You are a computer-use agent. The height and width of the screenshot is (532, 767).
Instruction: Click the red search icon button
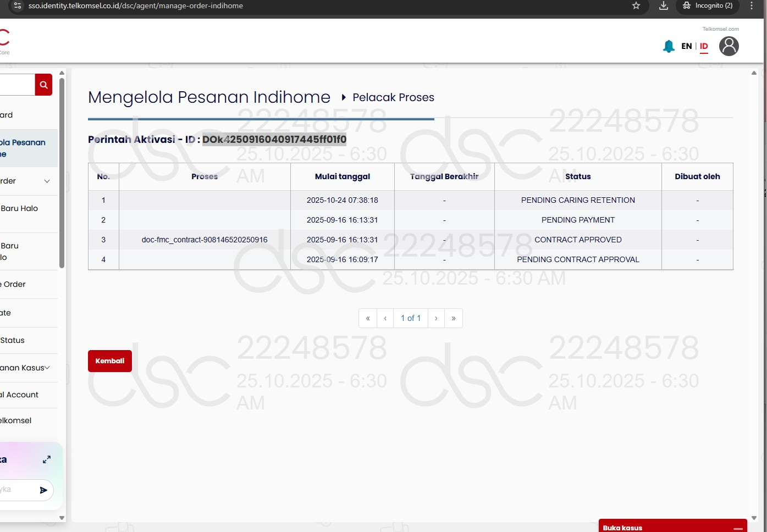click(43, 85)
